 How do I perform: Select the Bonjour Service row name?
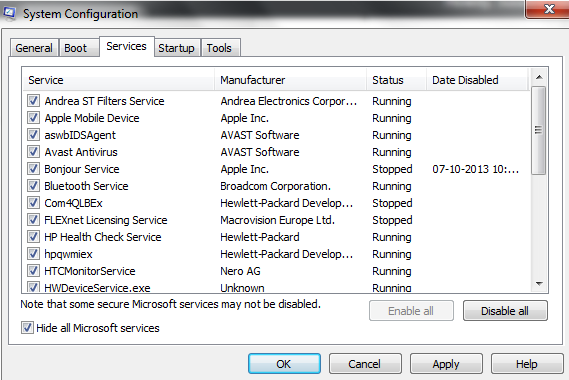click(x=82, y=169)
